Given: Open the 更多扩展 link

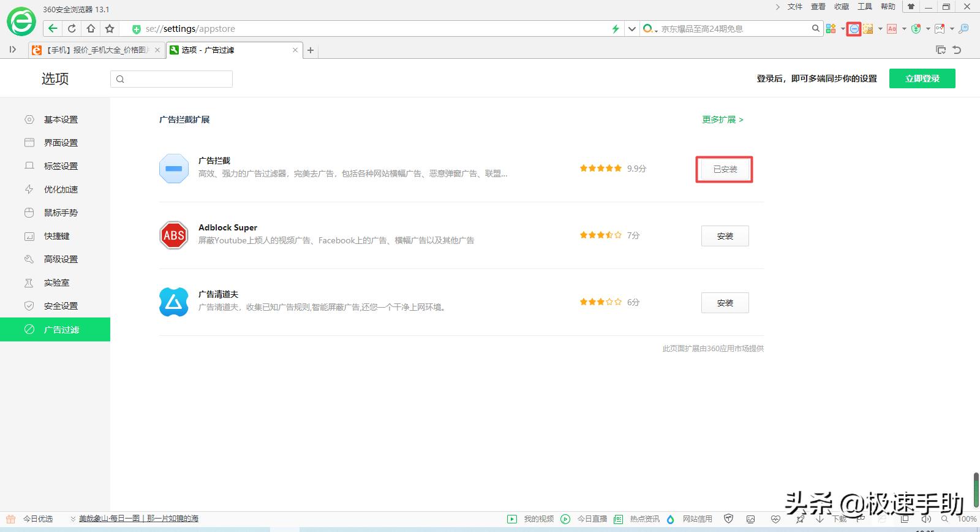Looking at the screenshot, I should click(x=723, y=120).
